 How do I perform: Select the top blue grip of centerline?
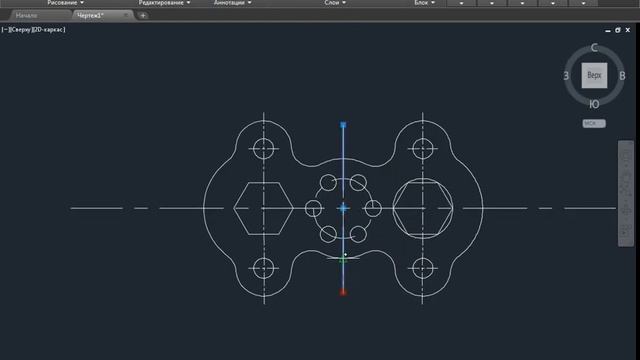[x=343, y=125]
